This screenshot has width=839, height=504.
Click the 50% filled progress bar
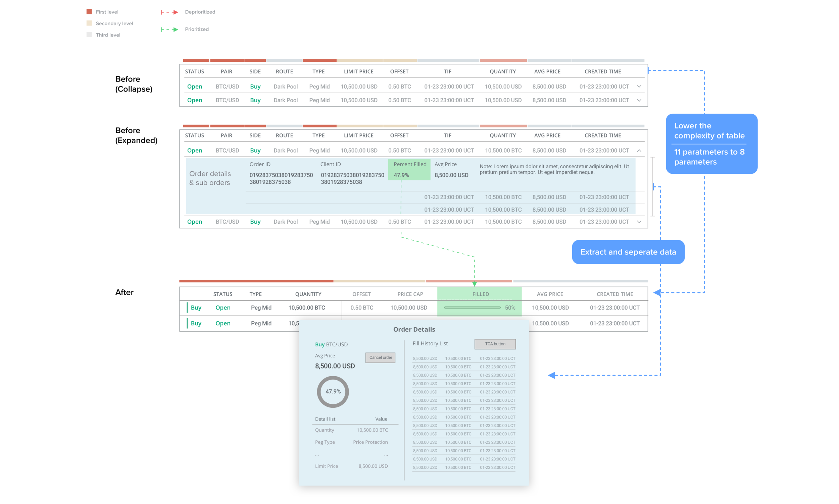pyautogui.click(x=472, y=308)
